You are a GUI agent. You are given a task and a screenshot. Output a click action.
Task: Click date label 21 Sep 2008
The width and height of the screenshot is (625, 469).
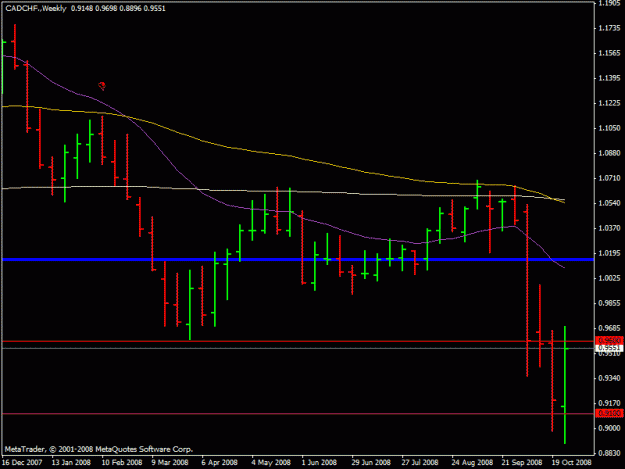pos(522,462)
